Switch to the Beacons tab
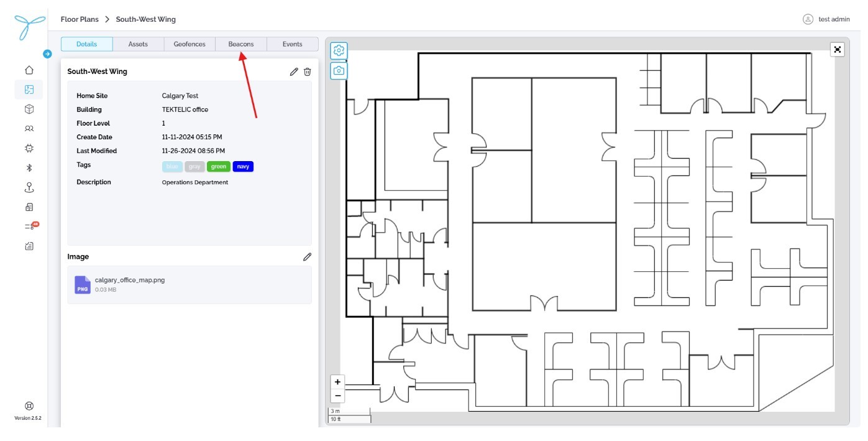Viewport: 868px width, 441px height. [x=241, y=44]
